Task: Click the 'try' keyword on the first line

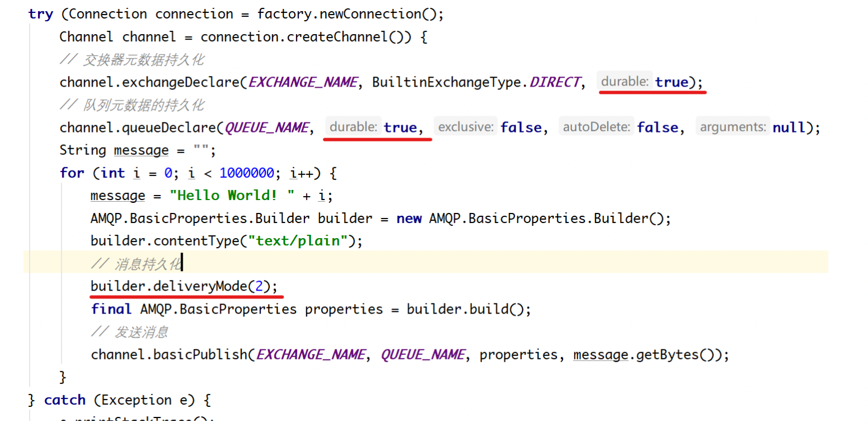Action: click(x=40, y=14)
